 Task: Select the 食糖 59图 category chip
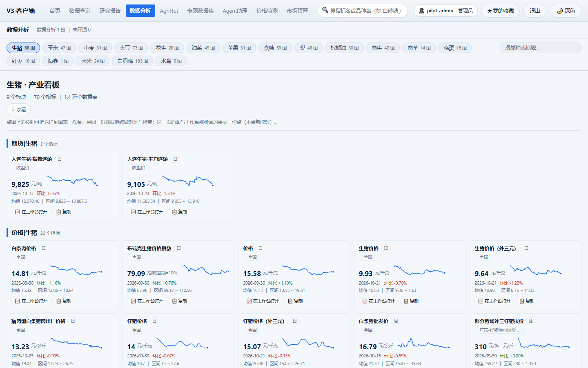(275, 48)
